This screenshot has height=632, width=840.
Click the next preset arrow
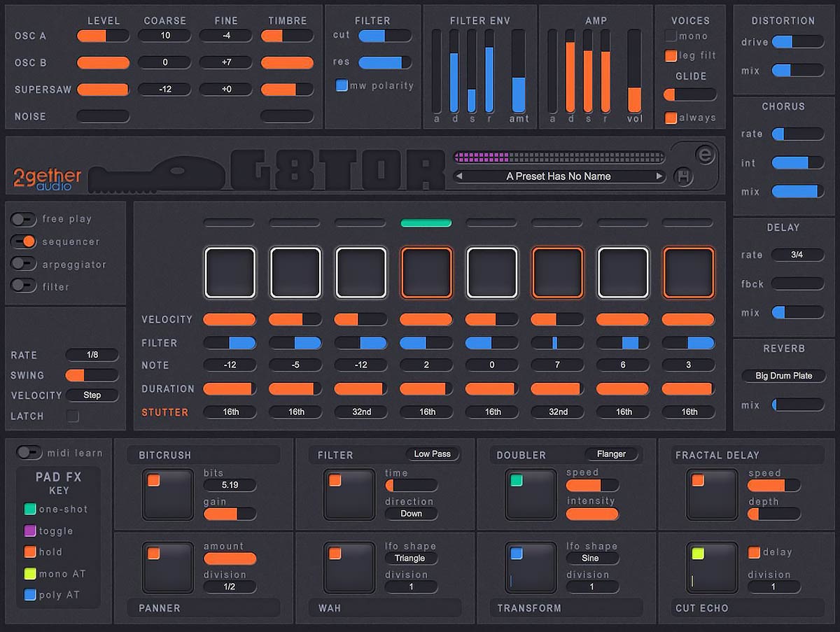(x=658, y=176)
